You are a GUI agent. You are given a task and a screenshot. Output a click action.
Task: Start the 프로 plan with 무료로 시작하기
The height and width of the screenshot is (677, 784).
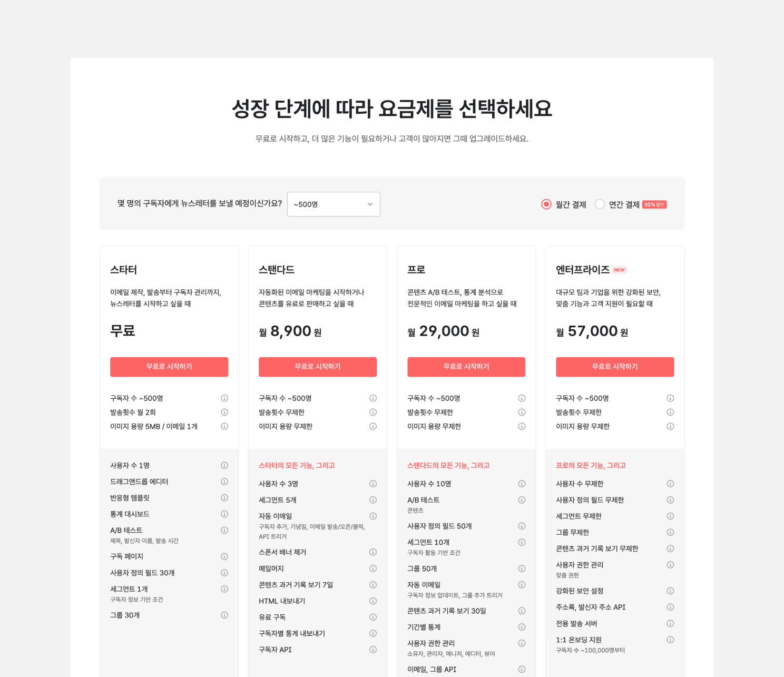pos(466,367)
